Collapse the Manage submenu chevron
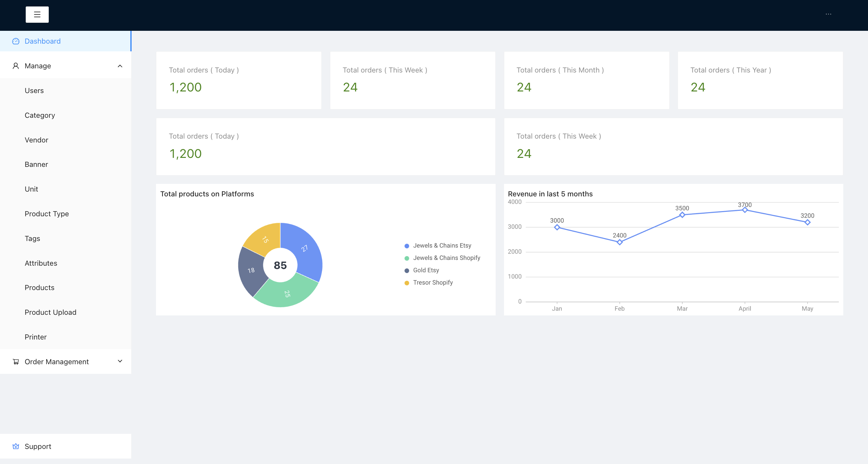 click(x=120, y=66)
